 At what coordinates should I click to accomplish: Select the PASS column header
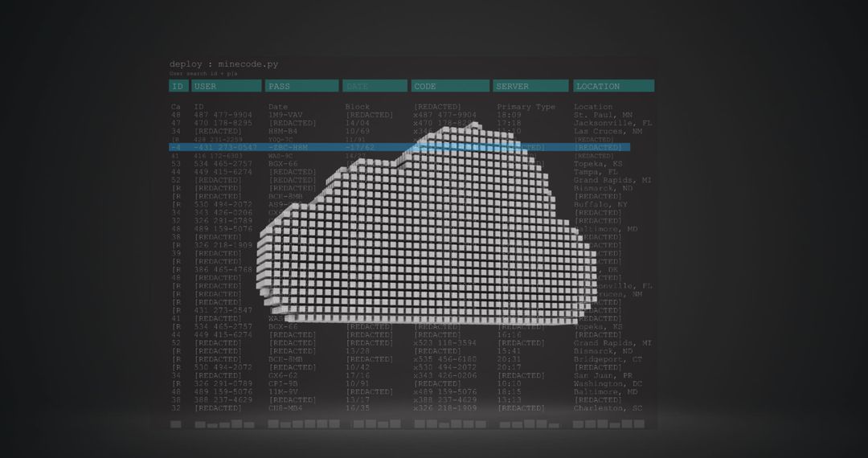pos(301,86)
